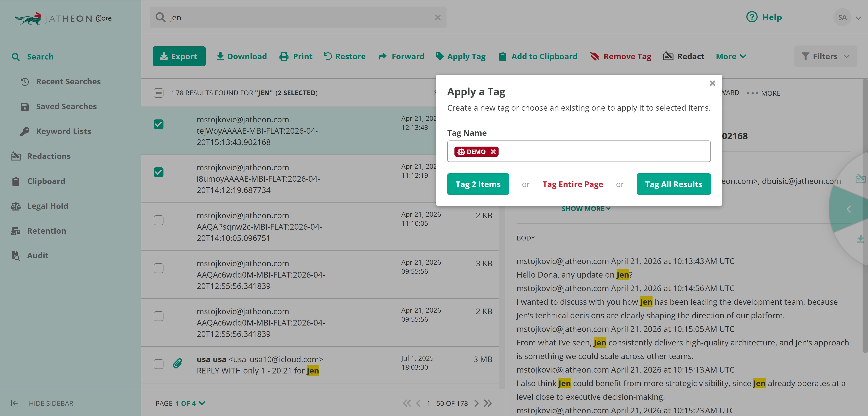The height and width of the screenshot is (416, 868).
Task: Expand SHOW MORE message details
Action: pos(586,209)
